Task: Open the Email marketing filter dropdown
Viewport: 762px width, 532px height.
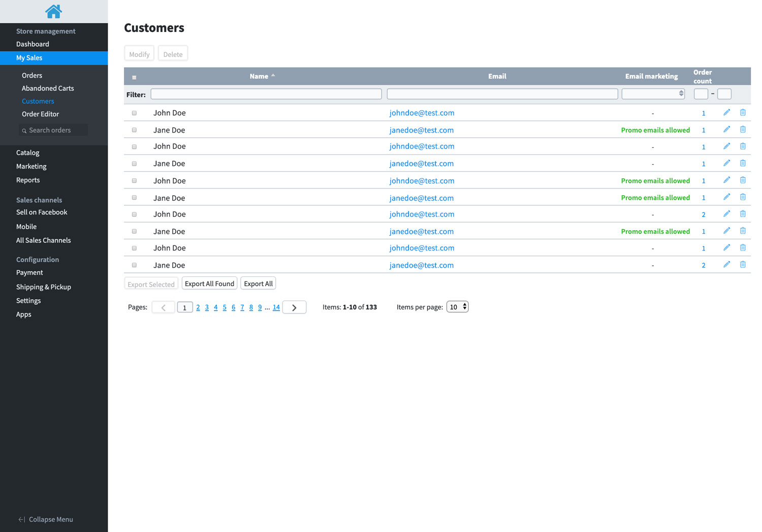Action: pos(653,94)
